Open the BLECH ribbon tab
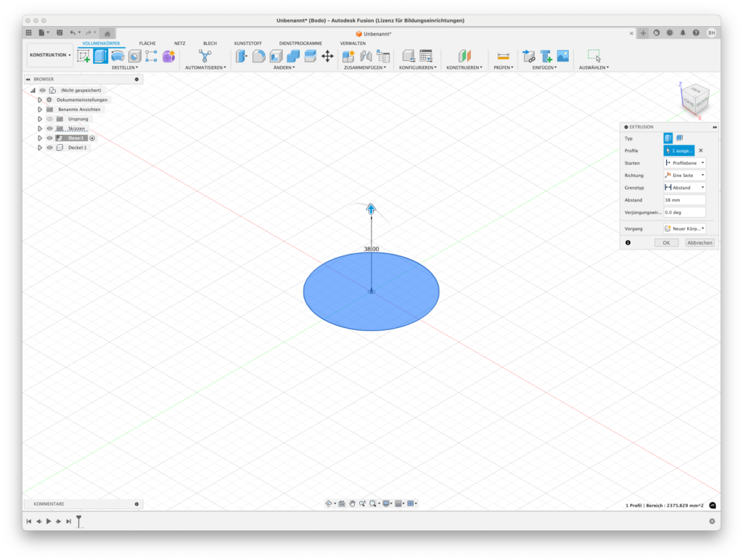743x560 pixels. click(x=210, y=44)
